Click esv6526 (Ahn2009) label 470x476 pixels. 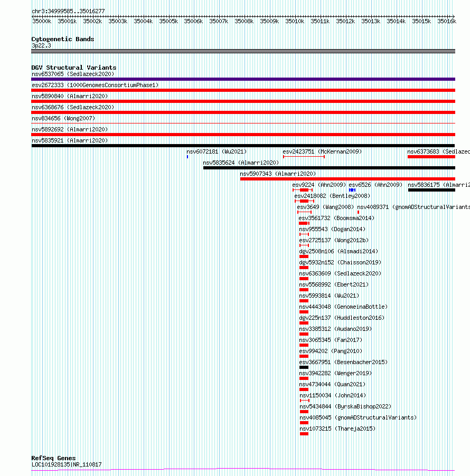click(375, 185)
